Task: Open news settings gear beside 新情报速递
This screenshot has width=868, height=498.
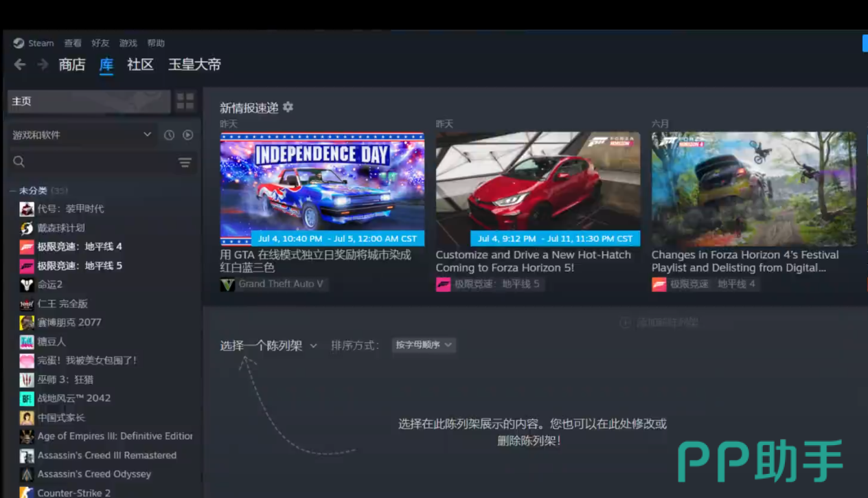Action: [x=288, y=107]
